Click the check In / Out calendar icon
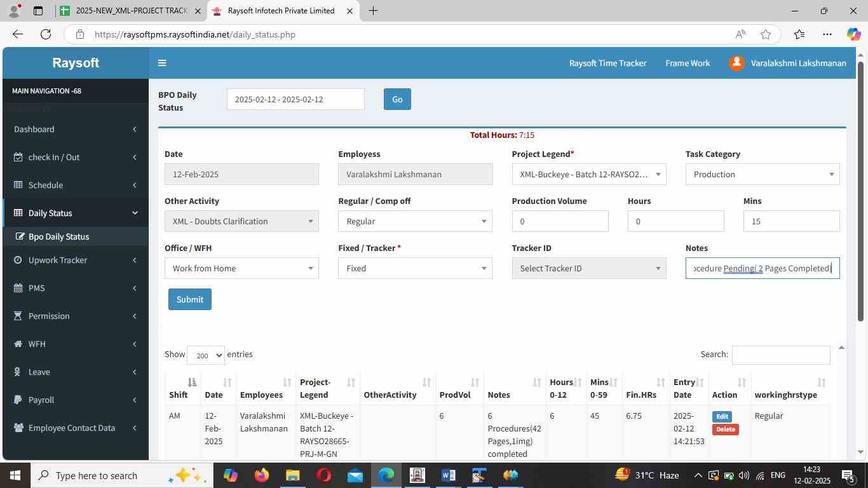868x488 pixels. tap(18, 158)
